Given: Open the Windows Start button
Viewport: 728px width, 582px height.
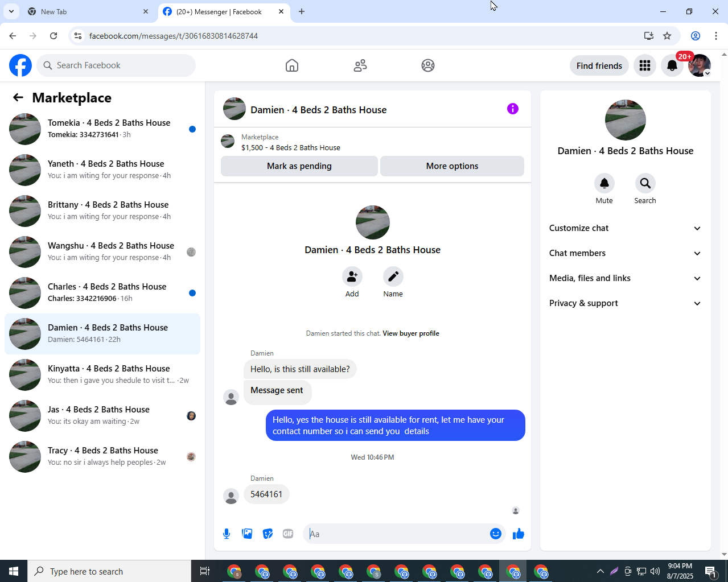Looking at the screenshot, I should (14, 571).
